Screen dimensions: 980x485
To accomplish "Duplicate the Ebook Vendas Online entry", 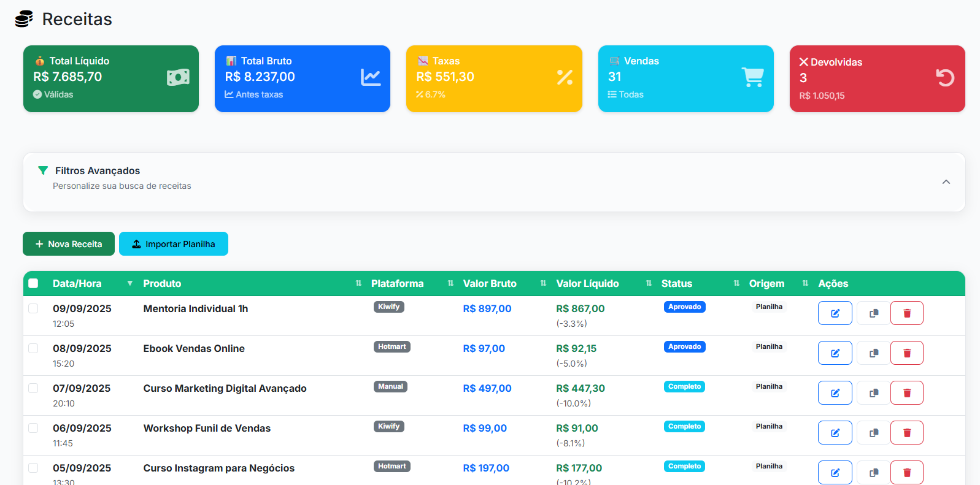I will (873, 353).
